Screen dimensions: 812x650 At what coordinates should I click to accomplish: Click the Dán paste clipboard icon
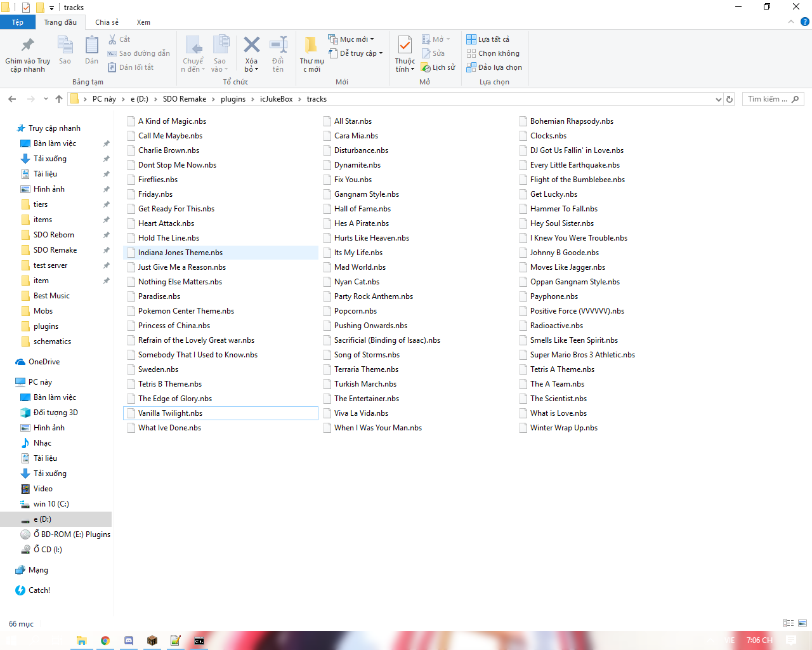(x=92, y=45)
